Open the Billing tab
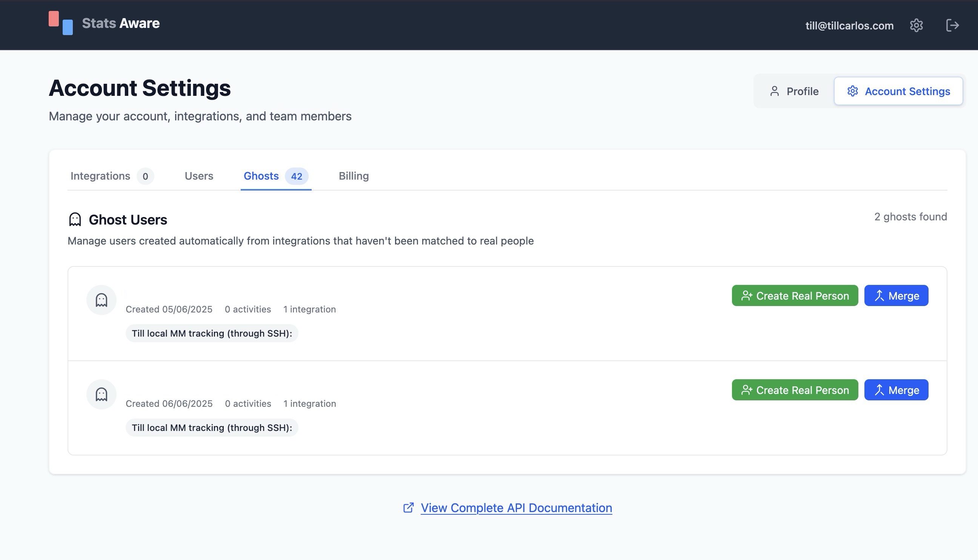This screenshot has width=978, height=560. pos(354,176)
